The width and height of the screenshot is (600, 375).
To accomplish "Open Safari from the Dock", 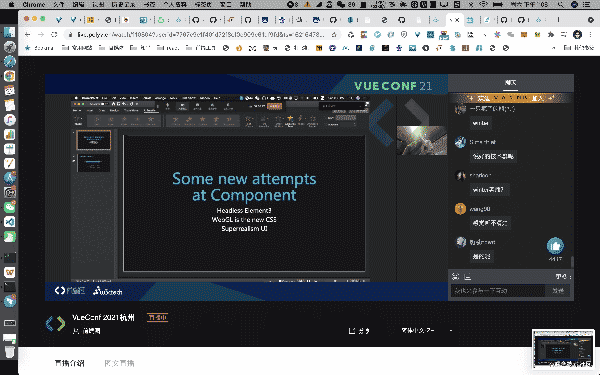I will pyautogui.click(x=10, y=61).
